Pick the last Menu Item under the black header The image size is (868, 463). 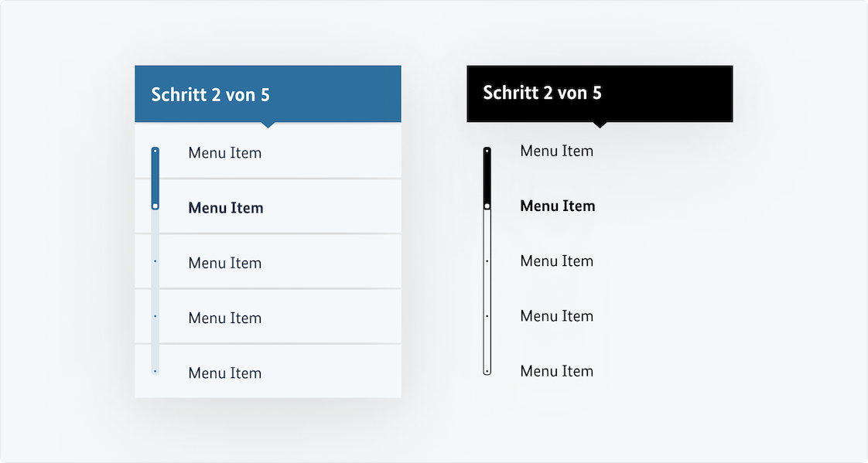tap(556, 371)
